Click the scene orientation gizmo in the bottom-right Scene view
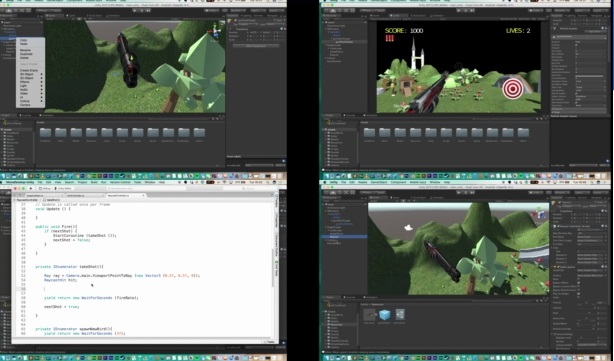This screenshot has height=361, width=614. coord(540,214)
